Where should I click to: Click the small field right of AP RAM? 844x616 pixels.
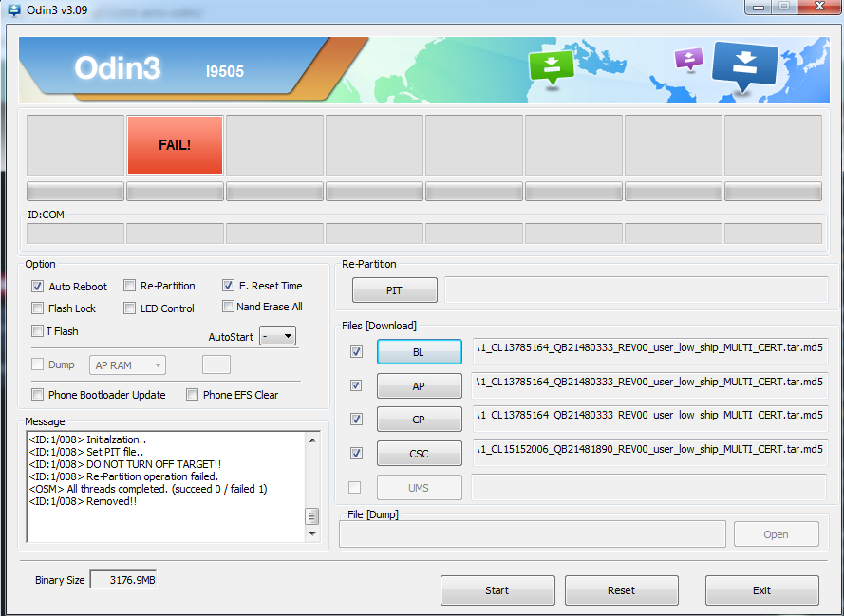click(216, 364)
